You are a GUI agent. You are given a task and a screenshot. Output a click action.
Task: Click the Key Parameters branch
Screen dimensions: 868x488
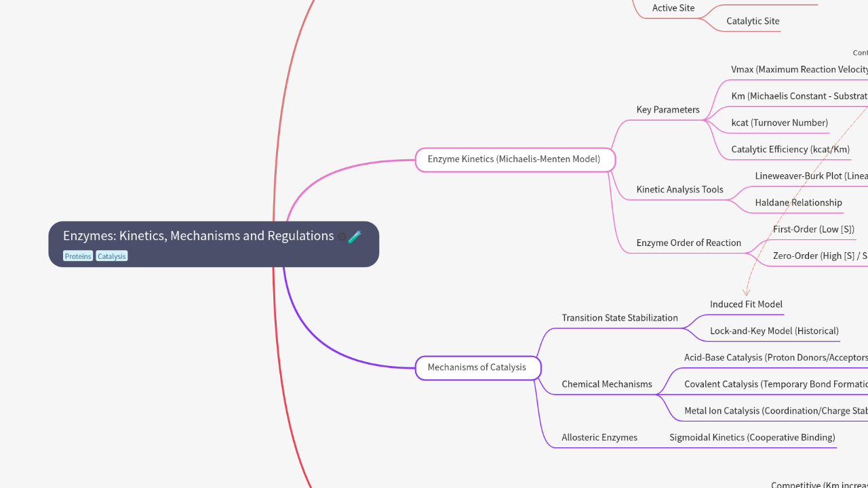click(x=667, y=110)
